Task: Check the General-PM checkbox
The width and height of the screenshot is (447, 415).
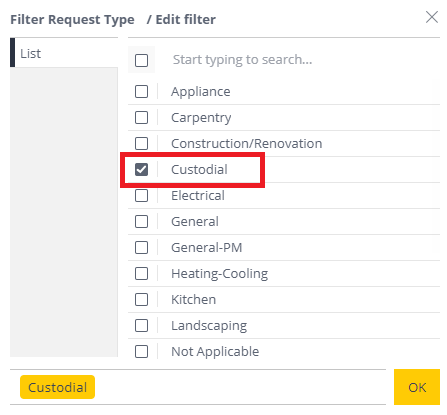Action: (x=141, y=247)
